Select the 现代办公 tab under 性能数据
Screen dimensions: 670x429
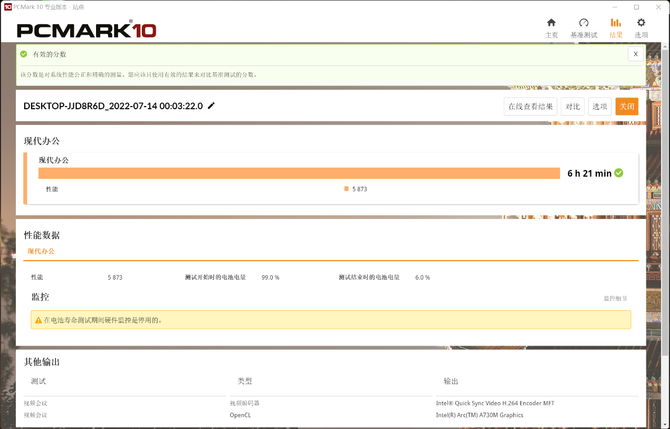(42, 251)
